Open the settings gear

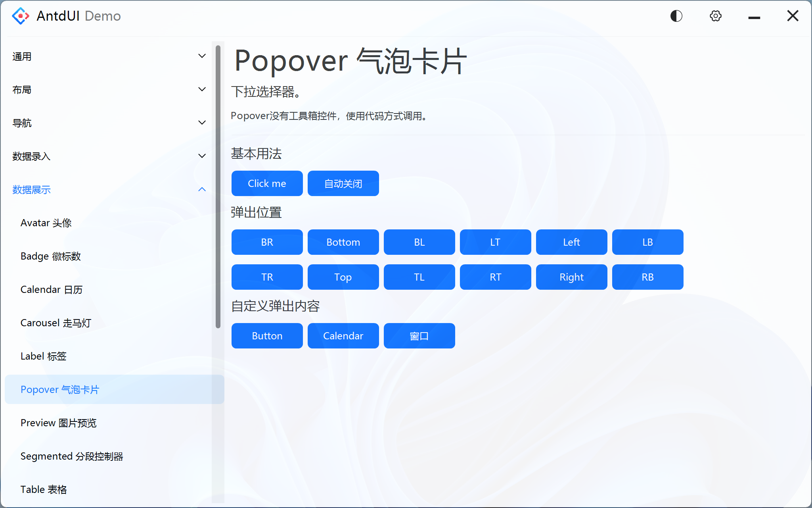coord(715,16)
